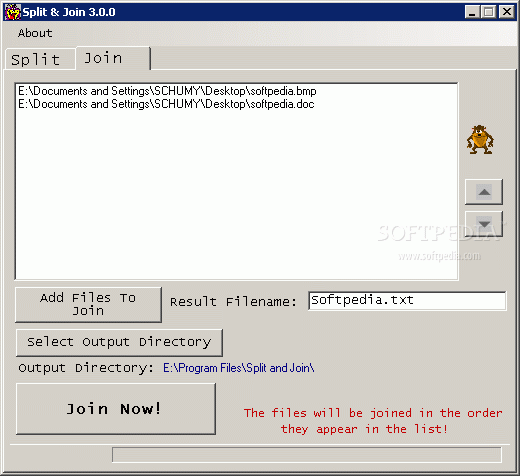Click the Output Directory label
This screenshot has height=476, width=520.
point(86,368)
